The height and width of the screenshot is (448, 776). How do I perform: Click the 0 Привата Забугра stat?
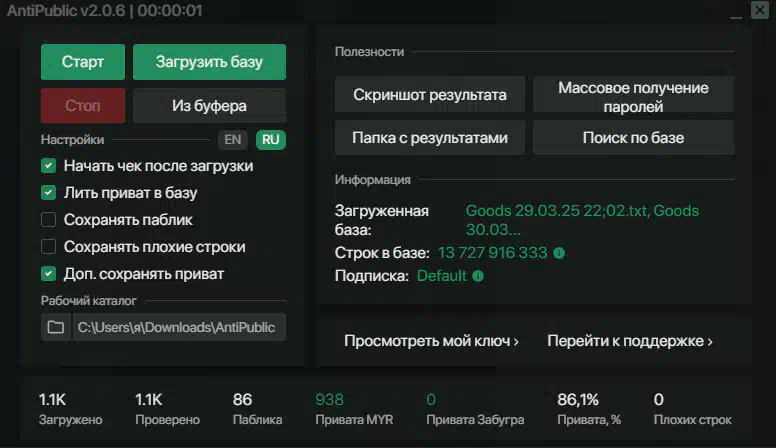(475, 409)
